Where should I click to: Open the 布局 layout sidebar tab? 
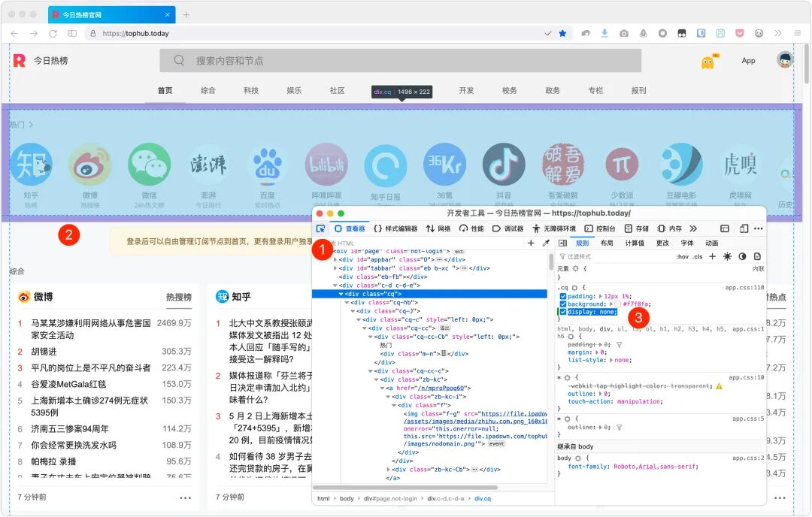coord(607,243)
